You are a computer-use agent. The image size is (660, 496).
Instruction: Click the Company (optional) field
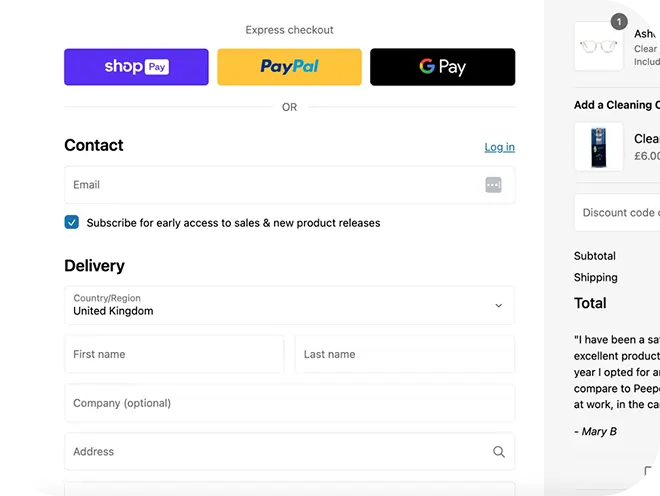pyautogui.click(x=289, y=403)
